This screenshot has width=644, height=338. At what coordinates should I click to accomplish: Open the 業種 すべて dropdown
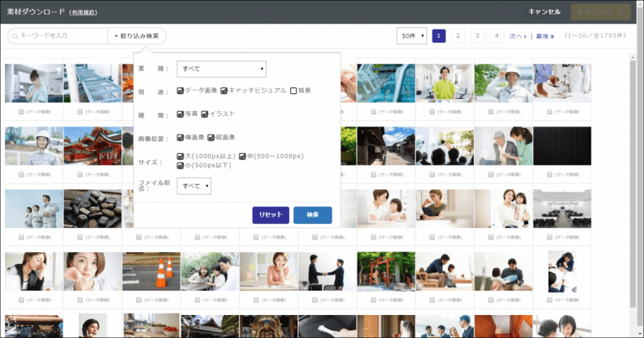click(x=221, y=69)
